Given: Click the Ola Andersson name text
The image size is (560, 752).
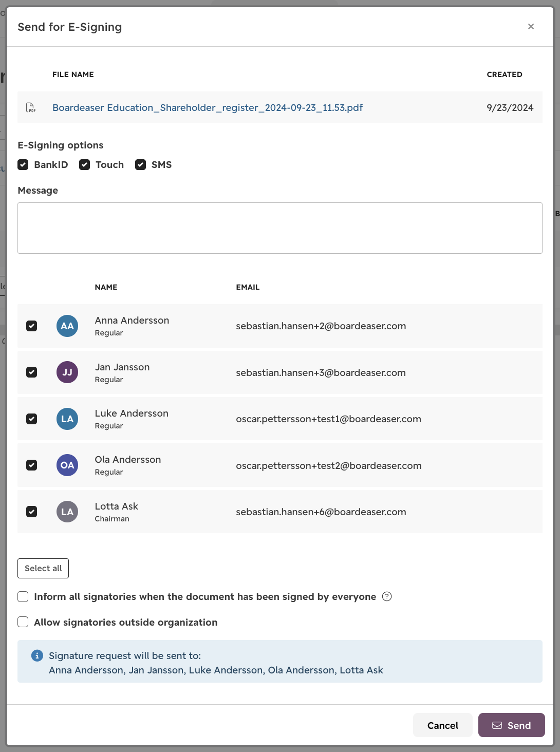Looking at the screenshot, I should pos(128,460).
